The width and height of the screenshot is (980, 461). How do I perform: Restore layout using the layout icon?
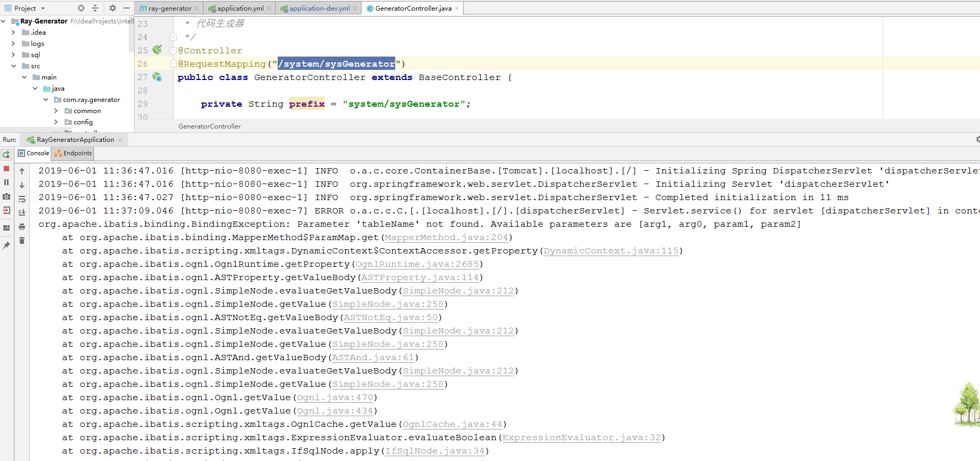(6, 228)
